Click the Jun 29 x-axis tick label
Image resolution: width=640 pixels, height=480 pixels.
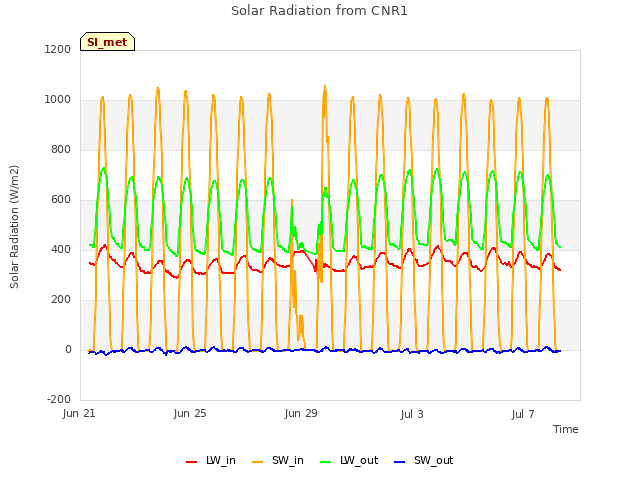[301, 414]
